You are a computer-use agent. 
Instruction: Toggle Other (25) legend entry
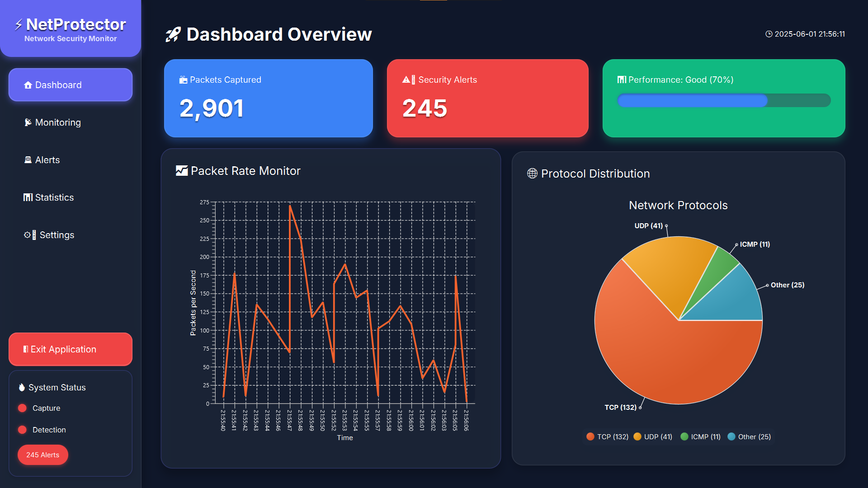coord(749,436)
